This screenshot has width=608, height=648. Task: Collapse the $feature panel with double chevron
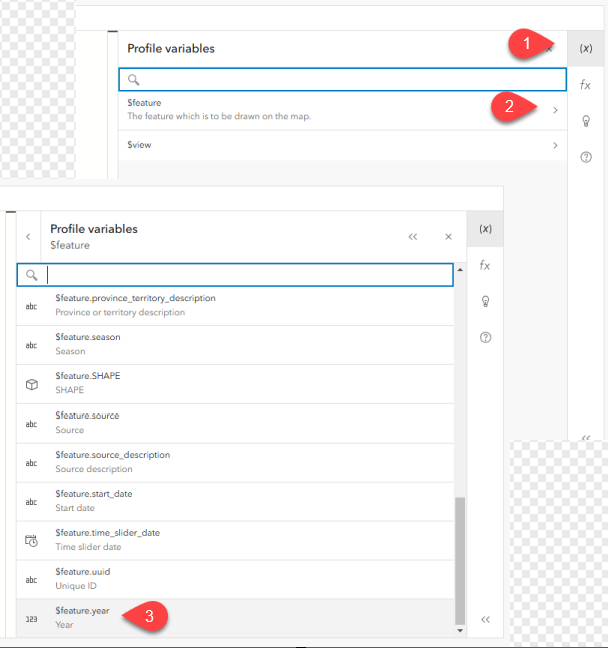413,237
